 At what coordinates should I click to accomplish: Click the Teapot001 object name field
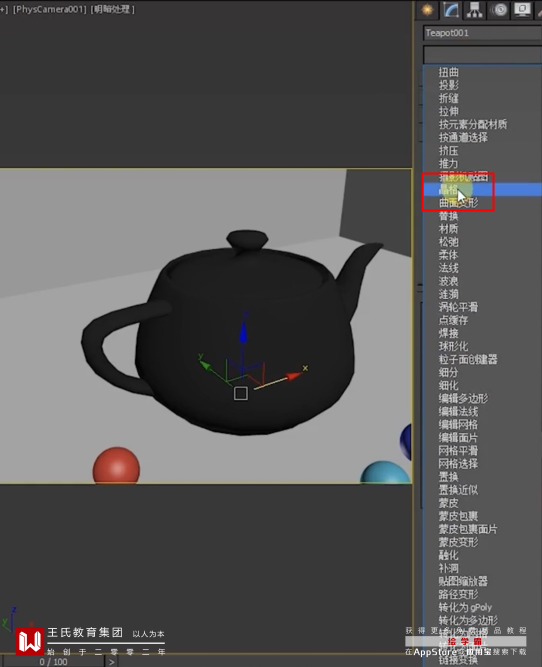(482, 33)
